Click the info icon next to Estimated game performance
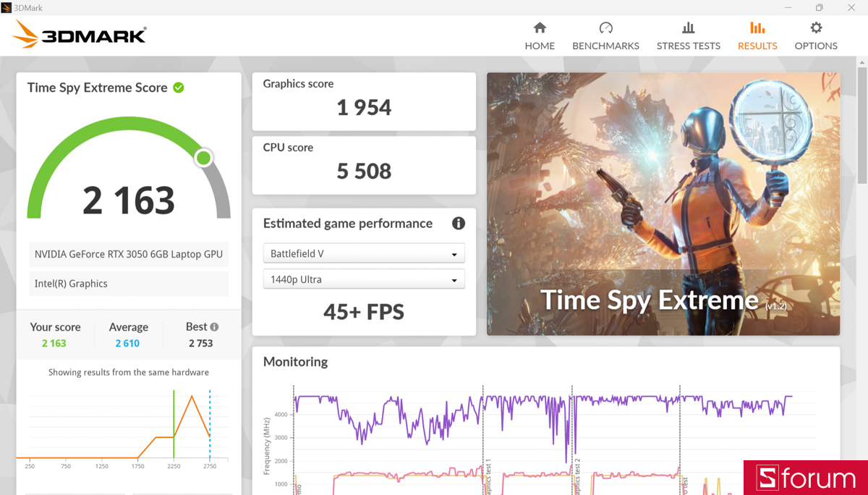The height and width of the screenshot is (495, 868). click(x=458, y=223)
